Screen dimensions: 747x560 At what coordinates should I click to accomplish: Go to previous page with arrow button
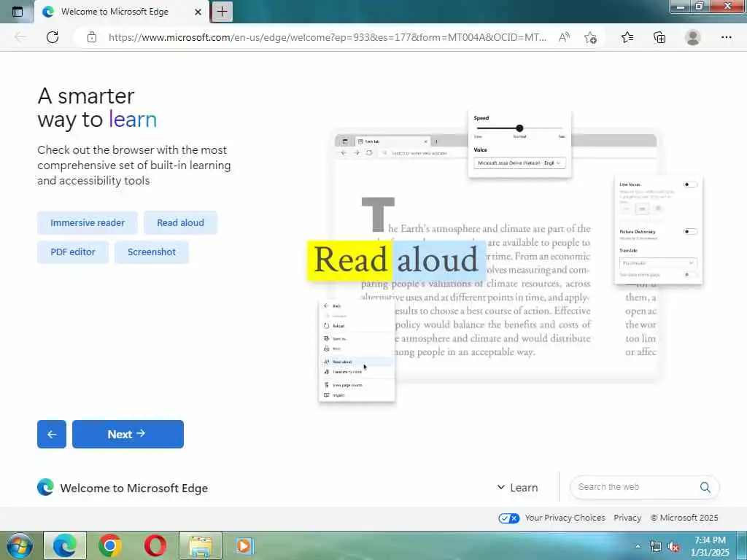[52, 435]
